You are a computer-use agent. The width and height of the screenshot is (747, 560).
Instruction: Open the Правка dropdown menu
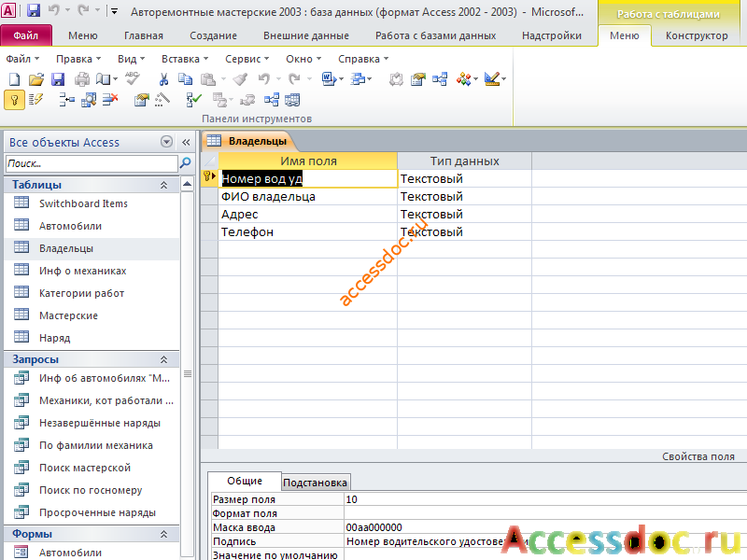coord(78,59)
